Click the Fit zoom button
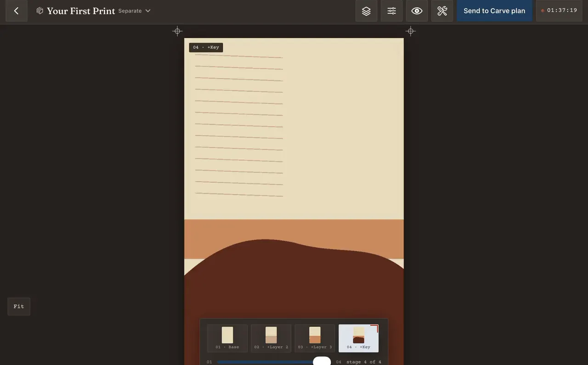Screen dimensions: 588x365 [x=19, y=307]
